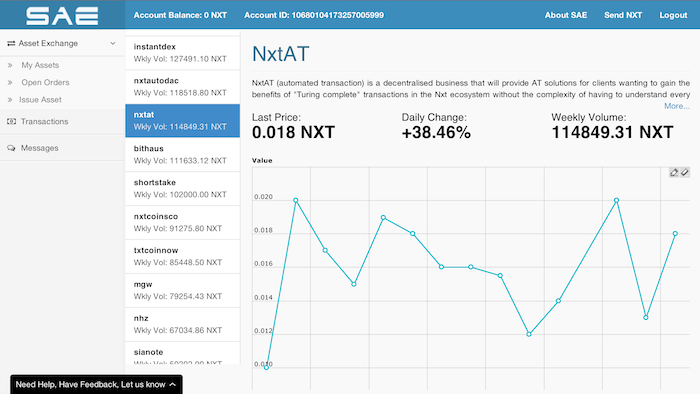Click the SAE logo
700x394 pixels.
(x=62, y=16)
